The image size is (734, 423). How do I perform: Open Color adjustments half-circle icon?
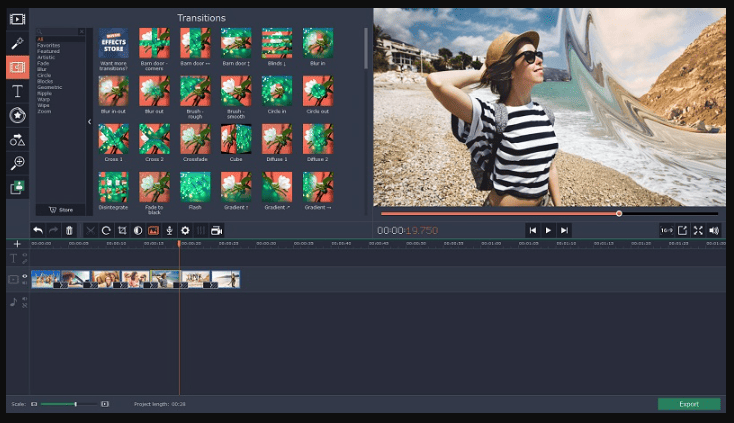point(138,230)
